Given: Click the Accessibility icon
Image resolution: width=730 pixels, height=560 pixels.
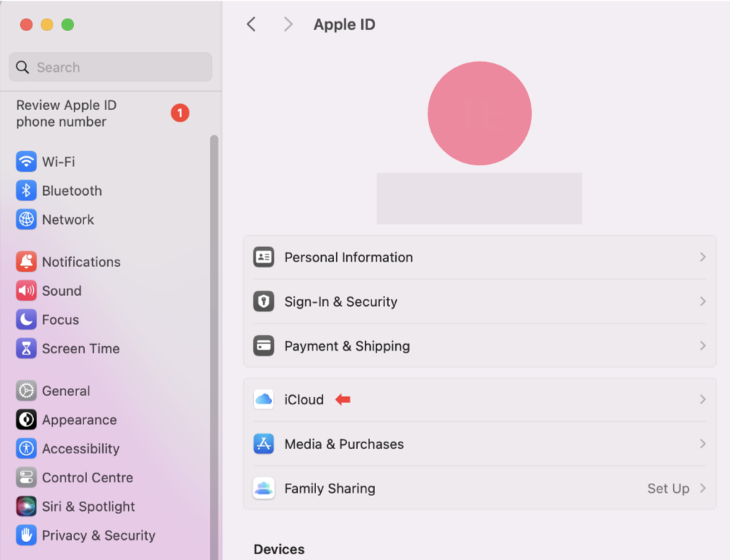Looking at the screenshot, I should [x=26, y=448].
